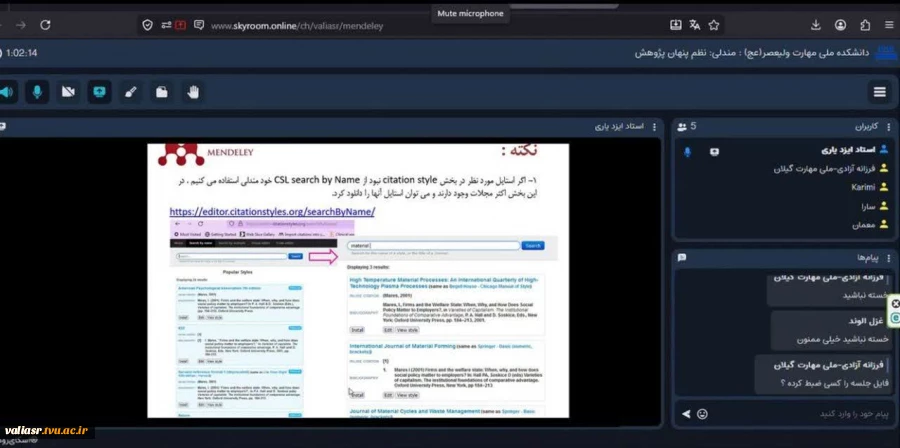This screenshot has height=448, width=900.
Task: Open the browser account profile icon
Action: coord(840,25)
